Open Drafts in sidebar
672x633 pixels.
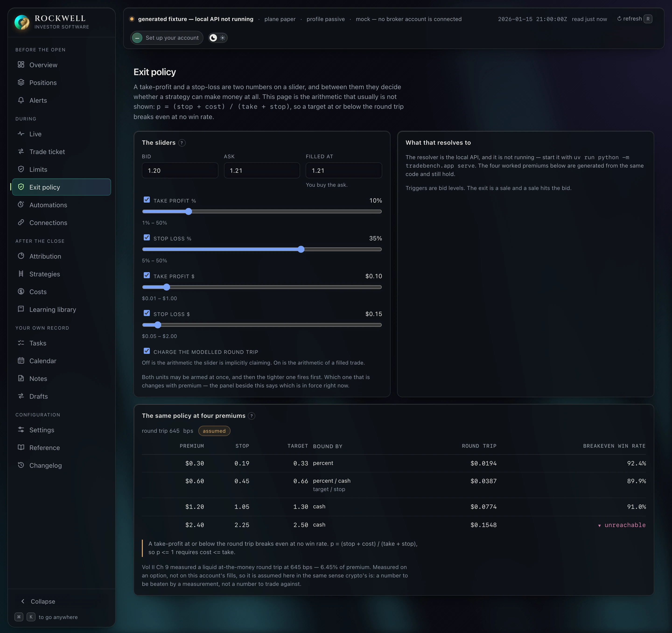(x=62, y=396)
